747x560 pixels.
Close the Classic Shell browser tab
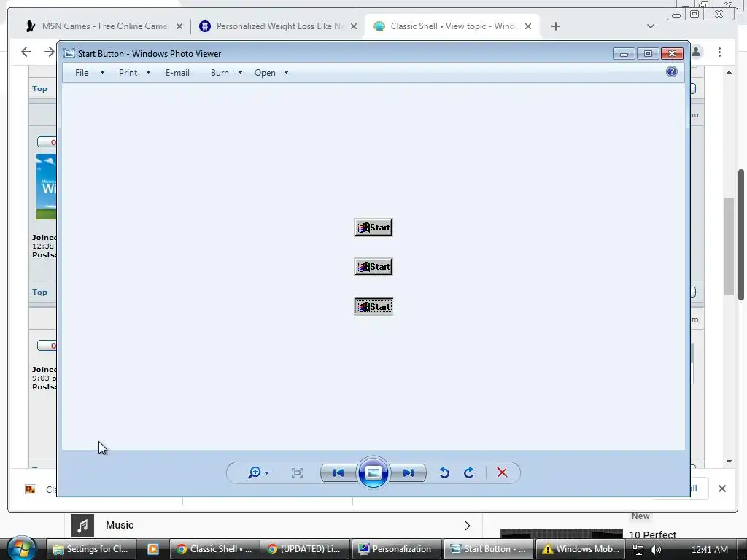pyautogui.click(x=528, y=27)
